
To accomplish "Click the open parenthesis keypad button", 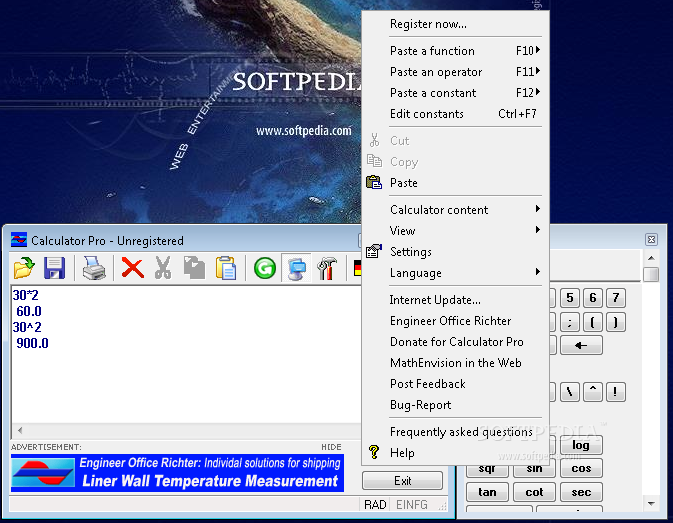I will pyautogui.click(x=593, y=322).
